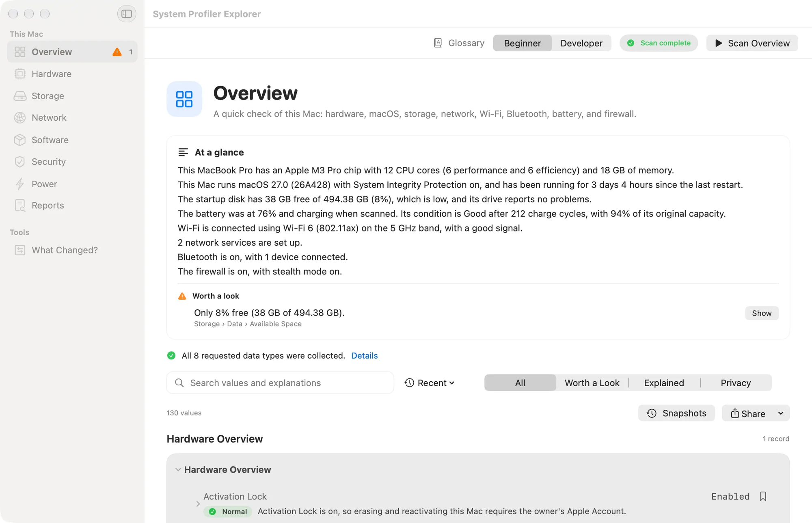Bookmark the Activation Lock value
The height and width of the screenshot is (523, 812).
(763, 496)
